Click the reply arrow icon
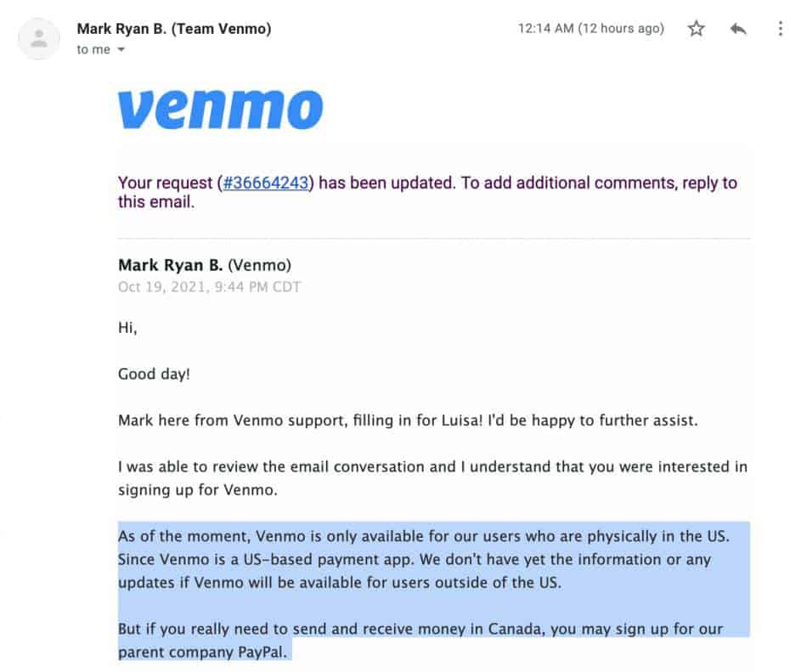 [x=738, y=29]
